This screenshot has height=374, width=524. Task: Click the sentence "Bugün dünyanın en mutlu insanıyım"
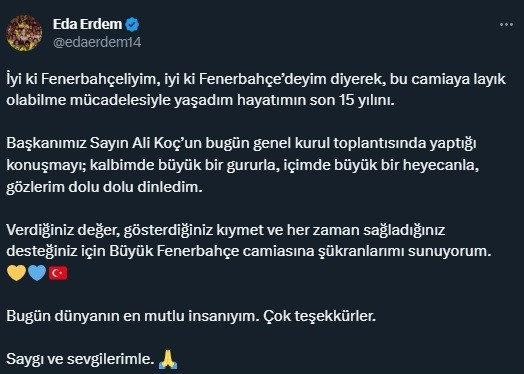click(x=133, y=316)
